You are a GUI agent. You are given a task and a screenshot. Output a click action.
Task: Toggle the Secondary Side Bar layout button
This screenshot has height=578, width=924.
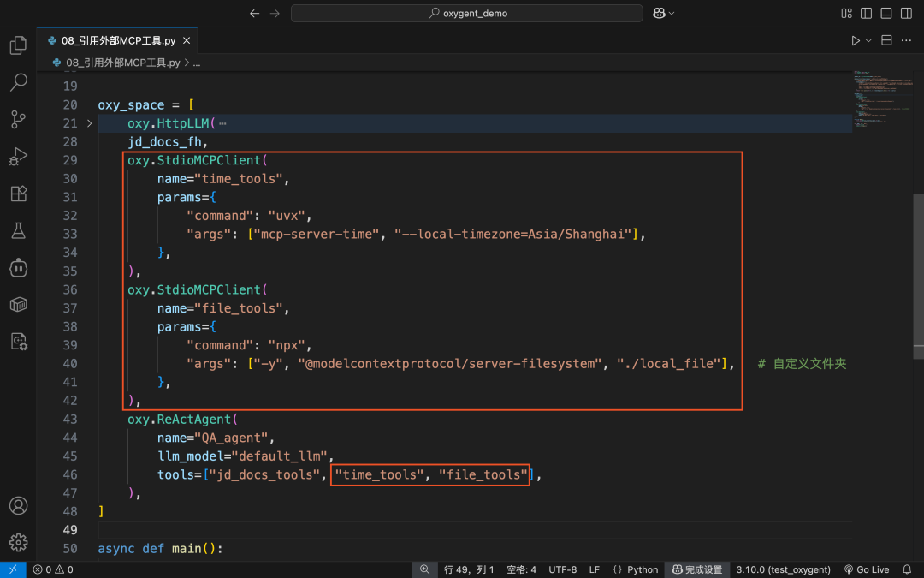point(906,13)
